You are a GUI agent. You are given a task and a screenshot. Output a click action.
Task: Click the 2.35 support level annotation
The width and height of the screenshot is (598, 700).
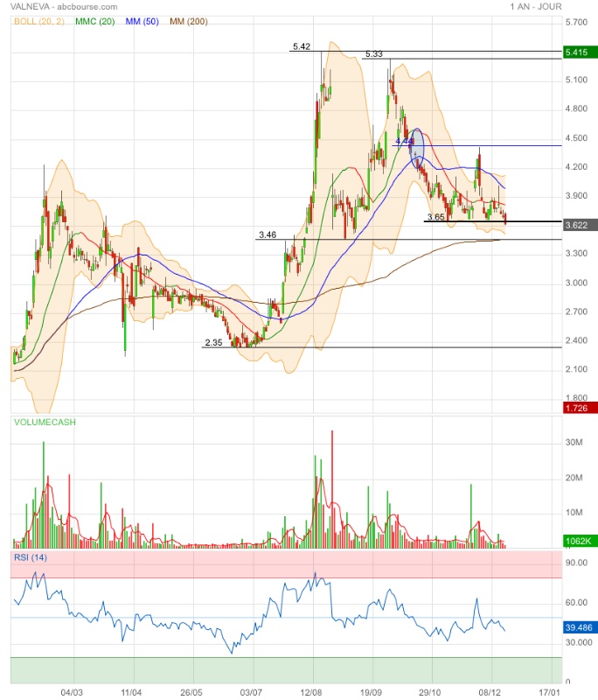point(213,343)
